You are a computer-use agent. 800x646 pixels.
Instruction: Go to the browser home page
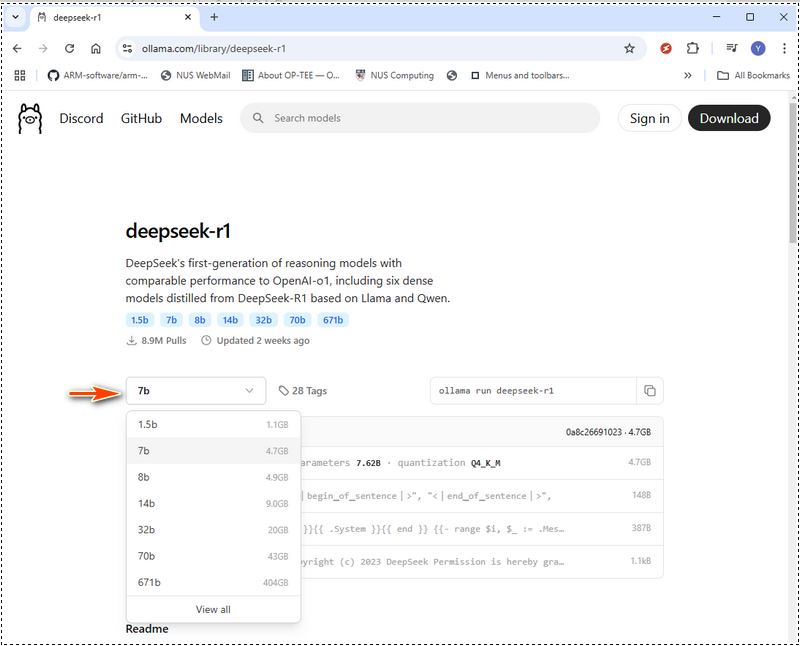95,48
